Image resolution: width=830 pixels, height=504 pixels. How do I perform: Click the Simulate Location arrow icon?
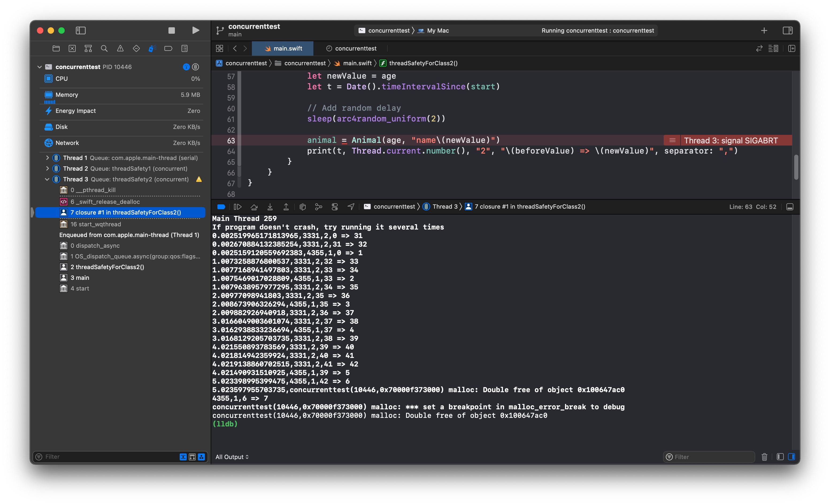351,207
